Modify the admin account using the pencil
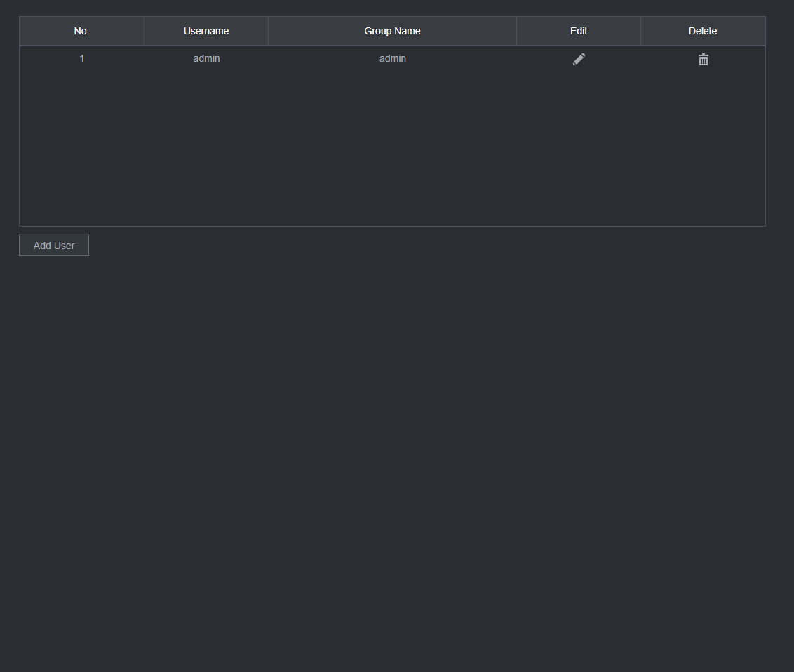Screen dimensions: 794x672 click(579, 60)
